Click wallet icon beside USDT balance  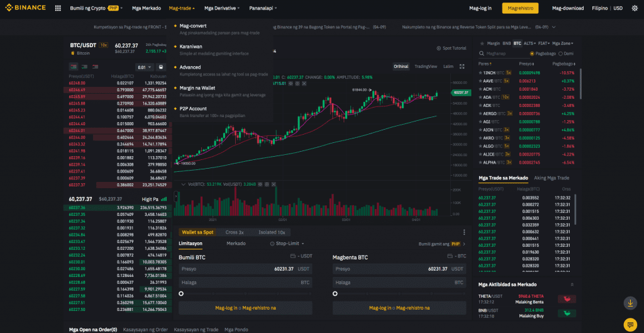(293, 256)
